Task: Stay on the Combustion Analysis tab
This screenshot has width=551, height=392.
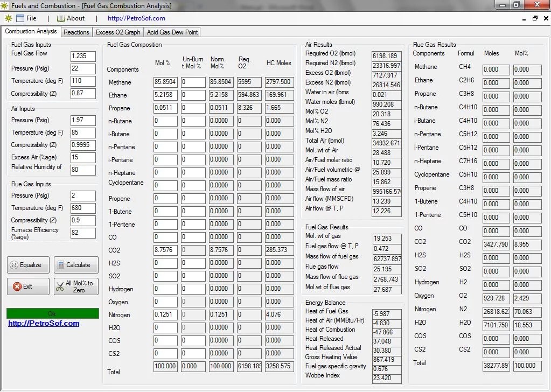Action: point(31,31)
